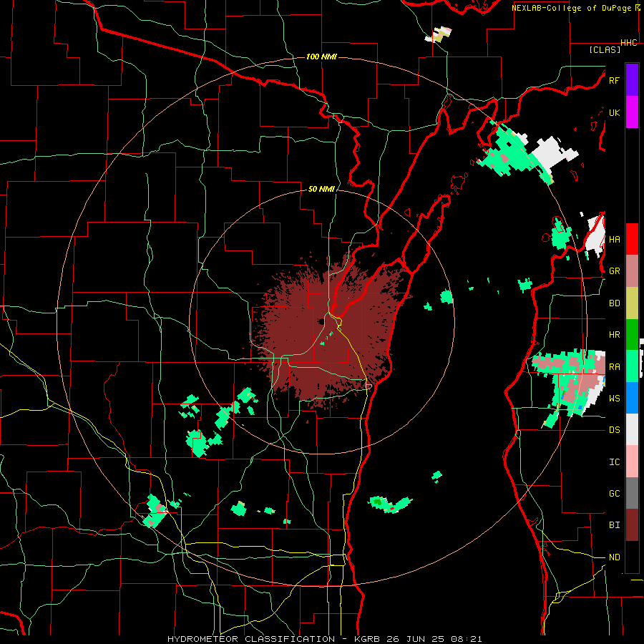This screenshot has width=644, height=644.
Task: Click the HA red color swatch in legend
Action: click(632, 239)
